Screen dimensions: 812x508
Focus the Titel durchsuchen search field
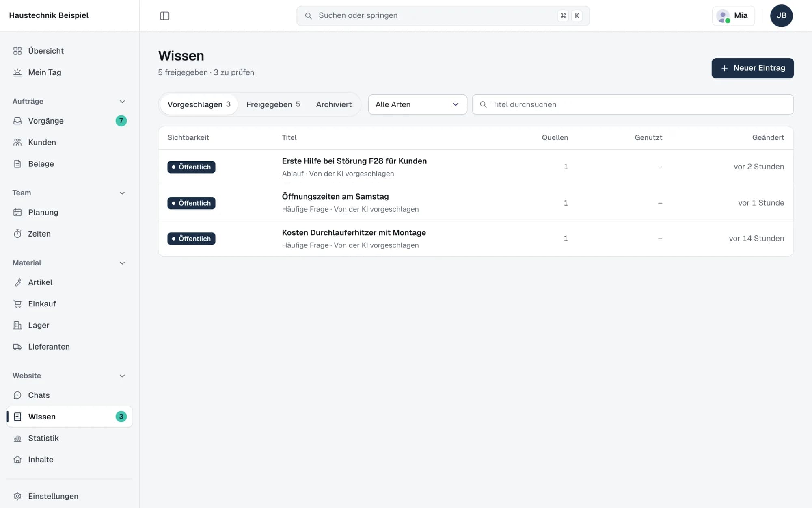pos(633,104)
